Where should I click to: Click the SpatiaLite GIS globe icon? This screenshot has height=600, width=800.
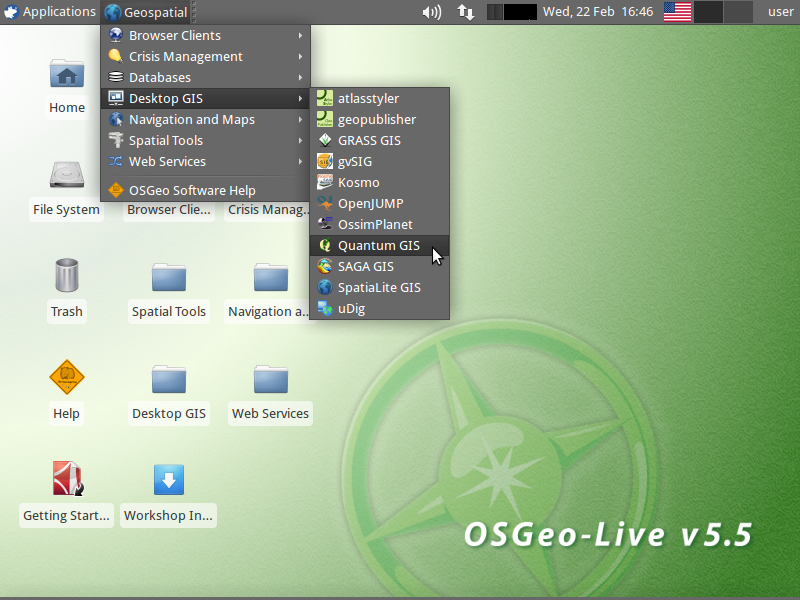coord(324,287)
